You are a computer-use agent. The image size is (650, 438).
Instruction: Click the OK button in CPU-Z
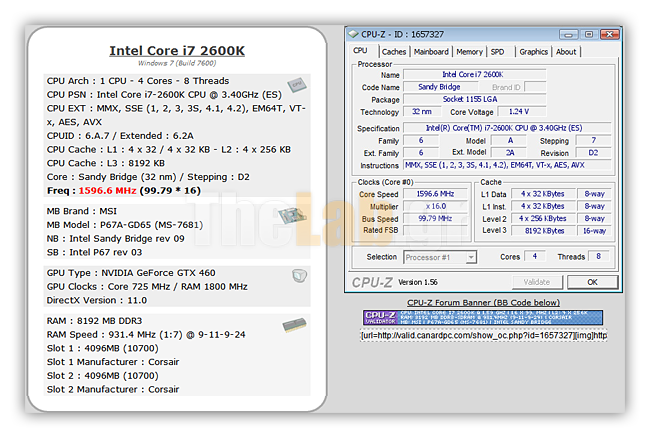[x=592, y=282]
